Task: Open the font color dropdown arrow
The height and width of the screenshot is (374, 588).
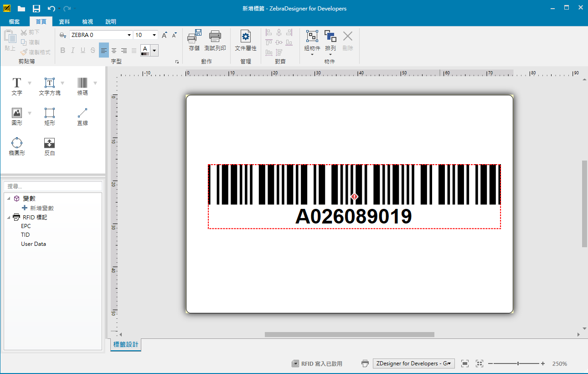Action: pyautogui.click(x=155, y=50)
